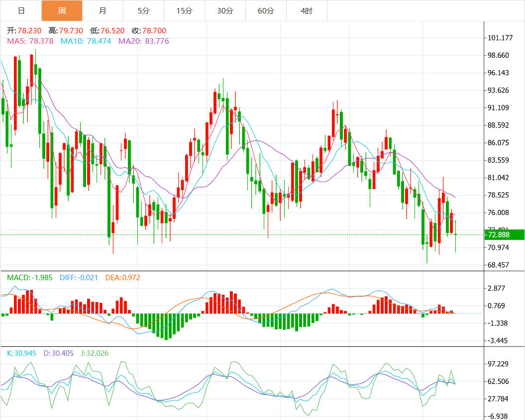Click the 101.177 price axis label
The height and width of the screenshot is (420, 525).
coord(499,38)
